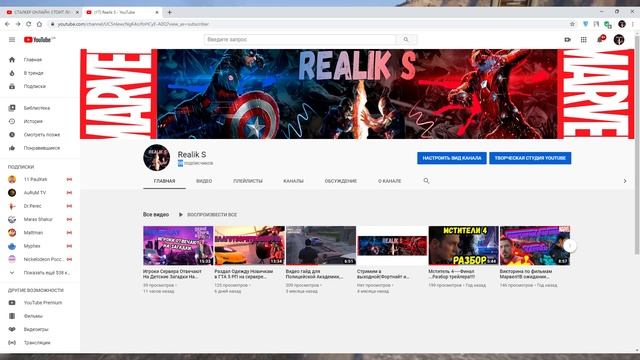Open the hamburger guide menu

pyautogui.click(x=12, y=40)
